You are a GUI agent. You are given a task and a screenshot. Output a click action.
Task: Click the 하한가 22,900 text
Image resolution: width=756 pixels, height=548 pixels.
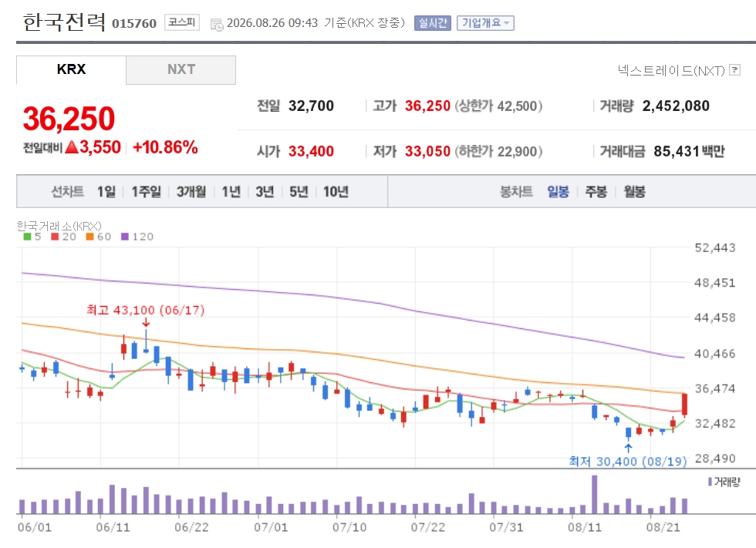pos(498,151)
